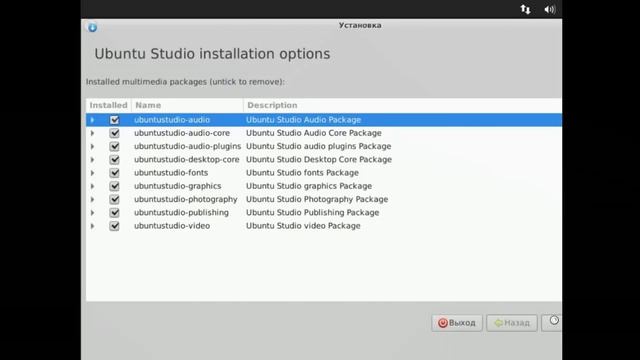Image resolution: width=640 pixels, height=360 pixels.
Task: Click 'Ubuntu Studio audio plugins Package' description
Action: [x=318, y=146]
